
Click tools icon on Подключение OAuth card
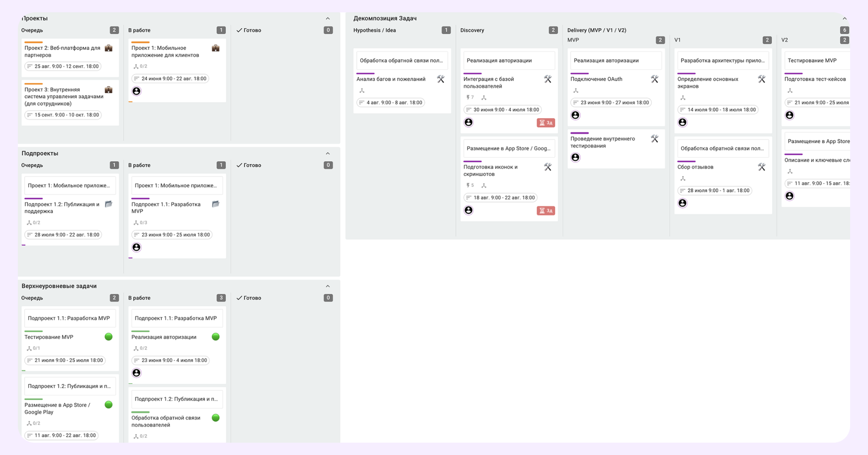(654, 79)
